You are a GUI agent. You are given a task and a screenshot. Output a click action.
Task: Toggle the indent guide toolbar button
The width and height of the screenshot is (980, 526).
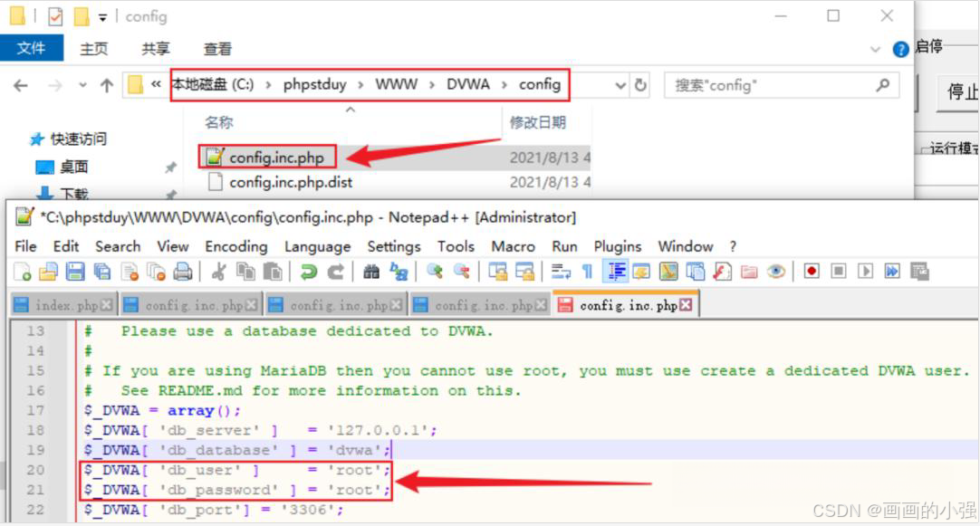616,272
